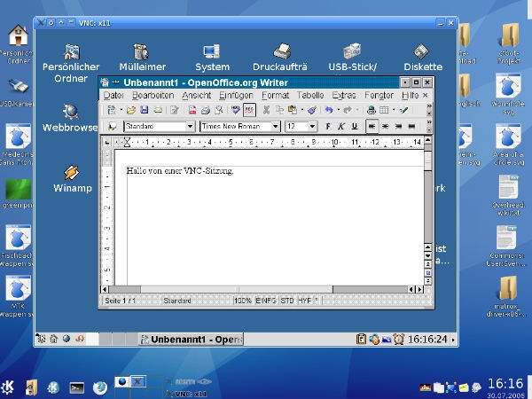Click the Undo arrow icon
Screen dimensions: 532x399
point(329,110)
